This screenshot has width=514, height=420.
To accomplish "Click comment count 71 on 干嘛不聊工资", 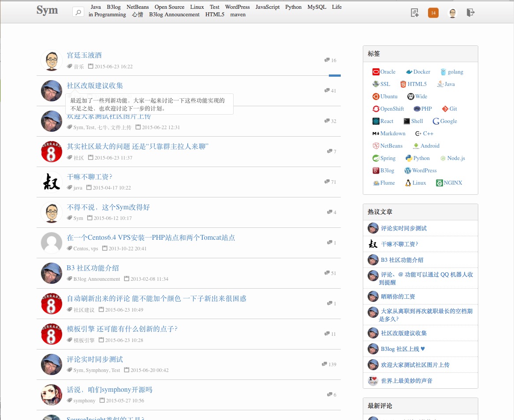I will [330, 182].
